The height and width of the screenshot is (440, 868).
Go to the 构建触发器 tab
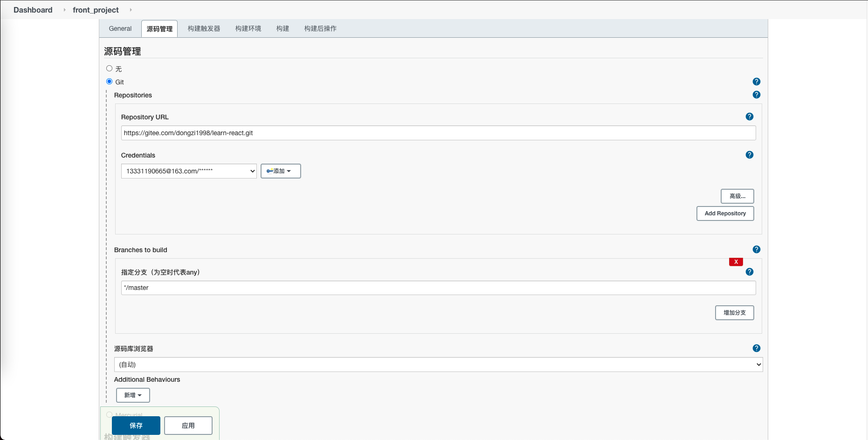click(204, 28)
